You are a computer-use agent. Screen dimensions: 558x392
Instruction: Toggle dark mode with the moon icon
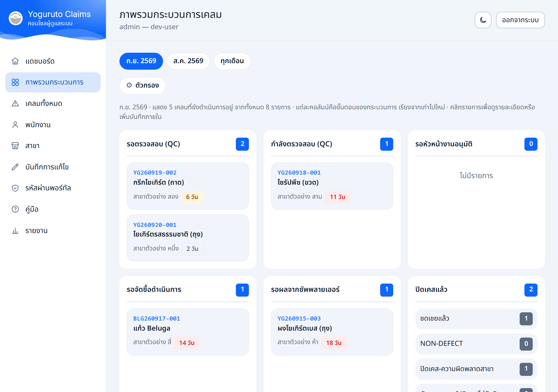(483, 20)
